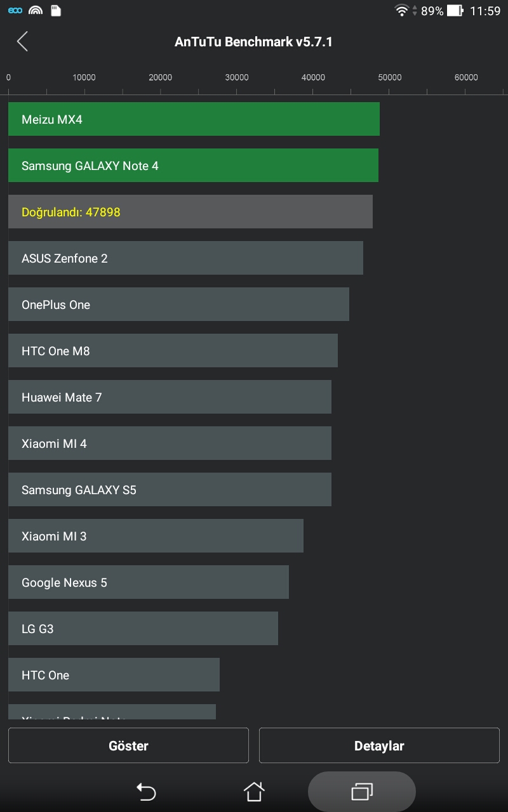Screen dimensions: 508x812
Task: Tap the Wi-Fi status icon
Action: pyautogui.click(x=401, y=10)
